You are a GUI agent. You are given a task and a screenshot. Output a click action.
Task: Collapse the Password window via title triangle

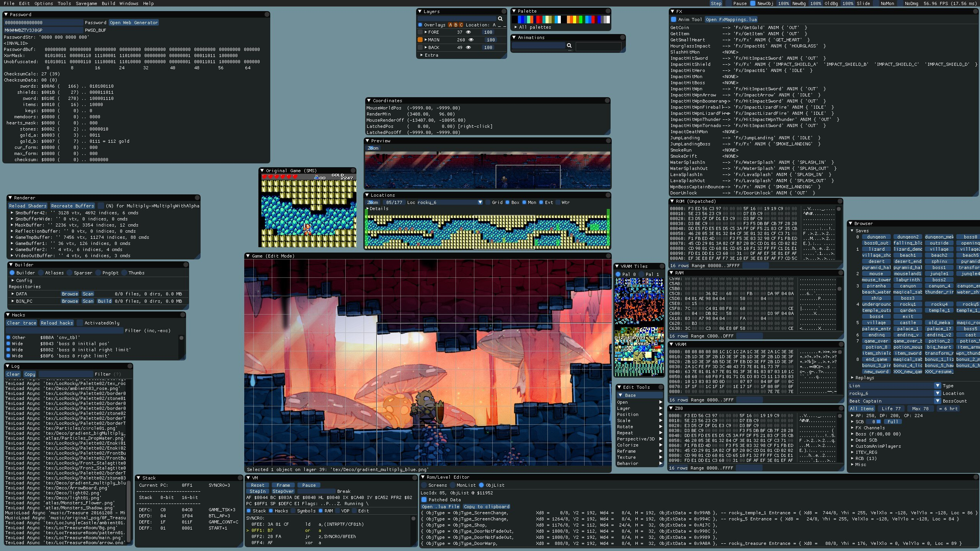6,15
